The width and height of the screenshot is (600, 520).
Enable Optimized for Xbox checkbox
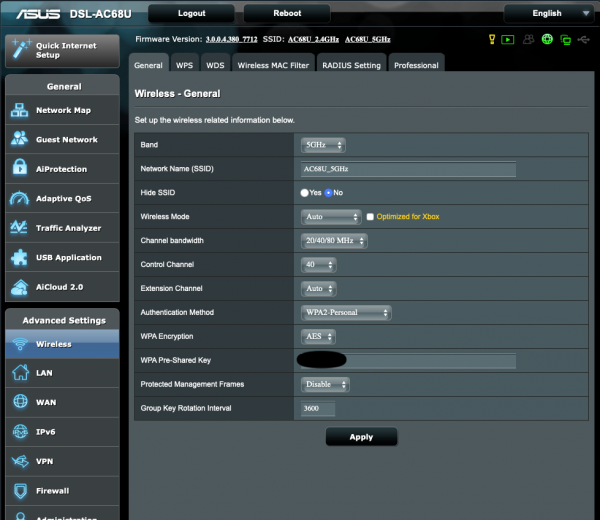370,217
